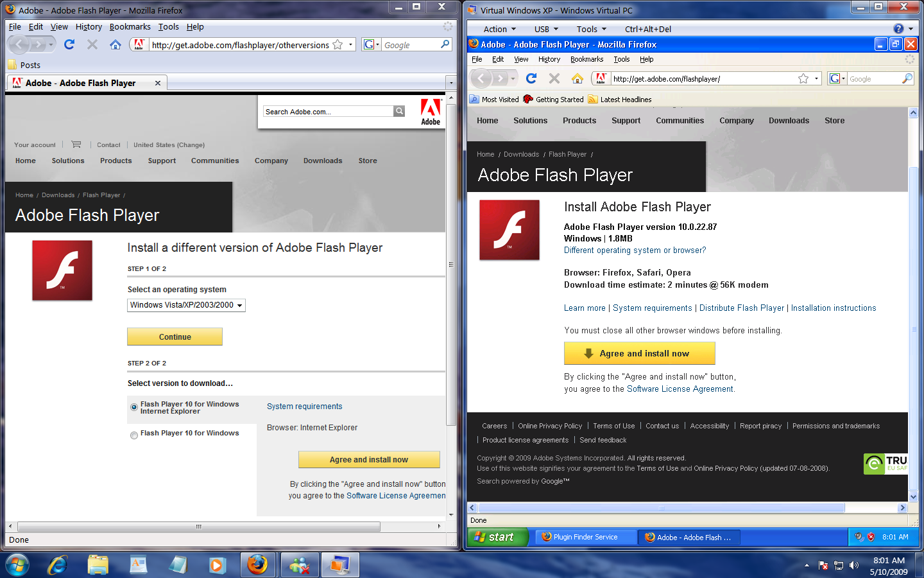The image size is (924, 578).
Task: Open Windows Media Player from the Windows 7 taskbar
Action: tap(217, 565)
